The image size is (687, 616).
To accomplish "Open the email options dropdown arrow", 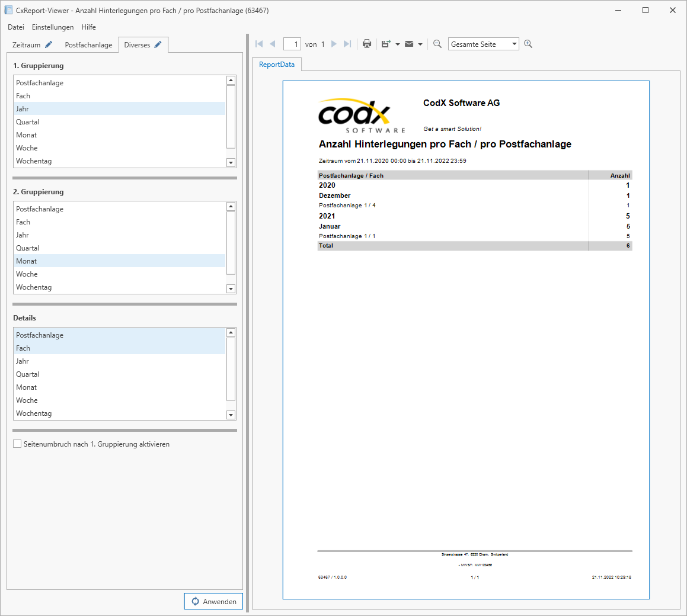I will point(420,44).
